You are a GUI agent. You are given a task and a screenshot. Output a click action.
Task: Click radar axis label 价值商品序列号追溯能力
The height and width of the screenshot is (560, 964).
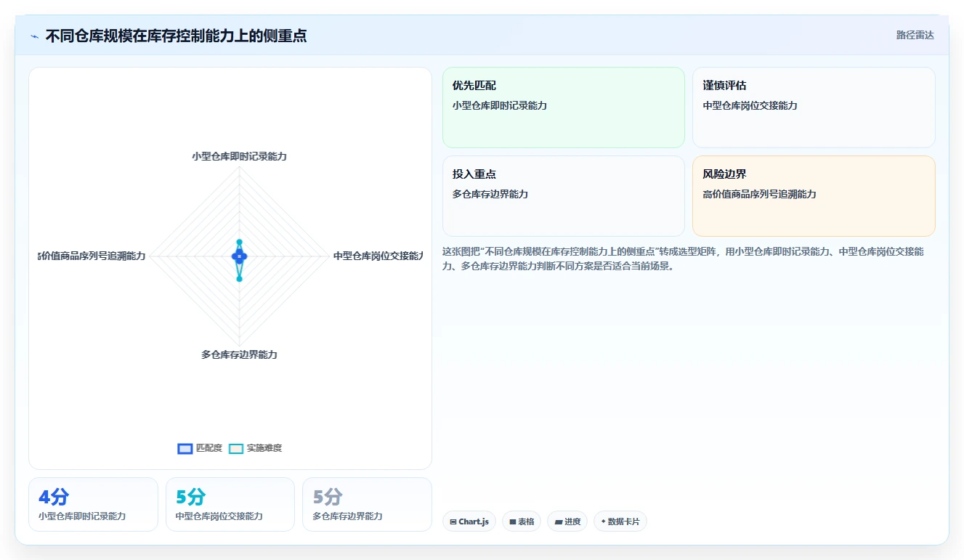tap(92, 256)
